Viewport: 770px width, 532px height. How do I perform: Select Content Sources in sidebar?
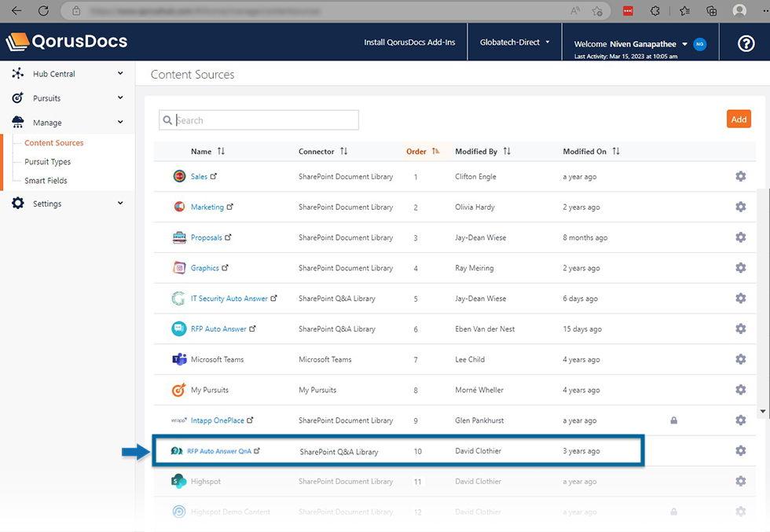pyautogui.click(x=54, y=143)
